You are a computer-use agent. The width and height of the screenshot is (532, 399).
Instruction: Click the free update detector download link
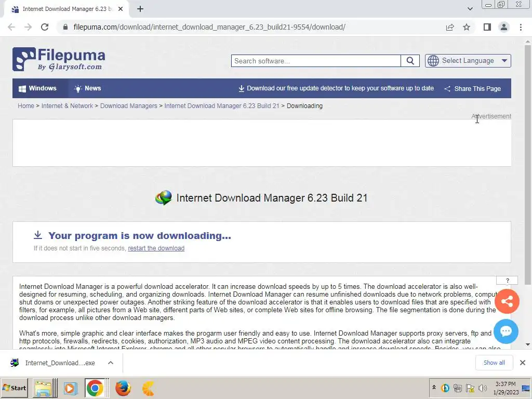click(x=336, y=88)
